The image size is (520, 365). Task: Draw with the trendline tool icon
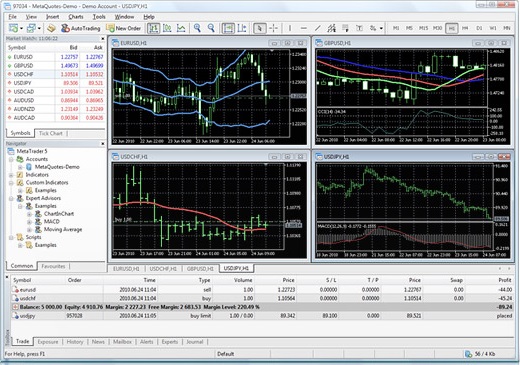[318, 28]
